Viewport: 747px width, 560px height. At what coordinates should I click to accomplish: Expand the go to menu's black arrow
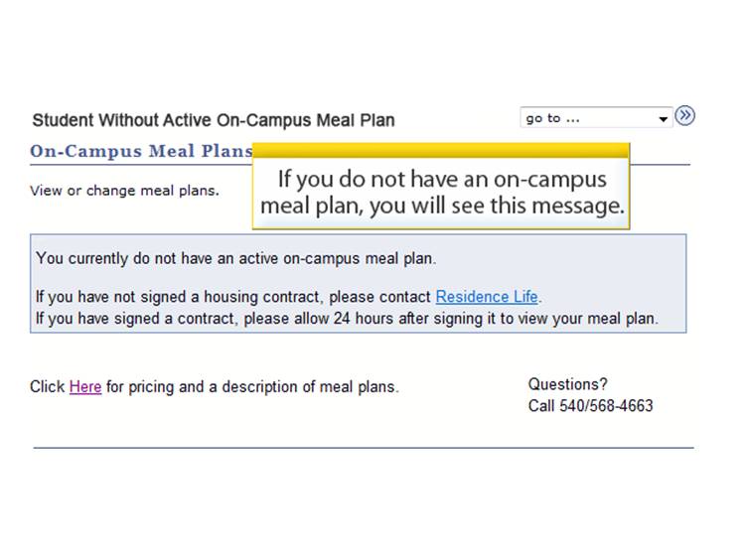(x=663, y=119)
